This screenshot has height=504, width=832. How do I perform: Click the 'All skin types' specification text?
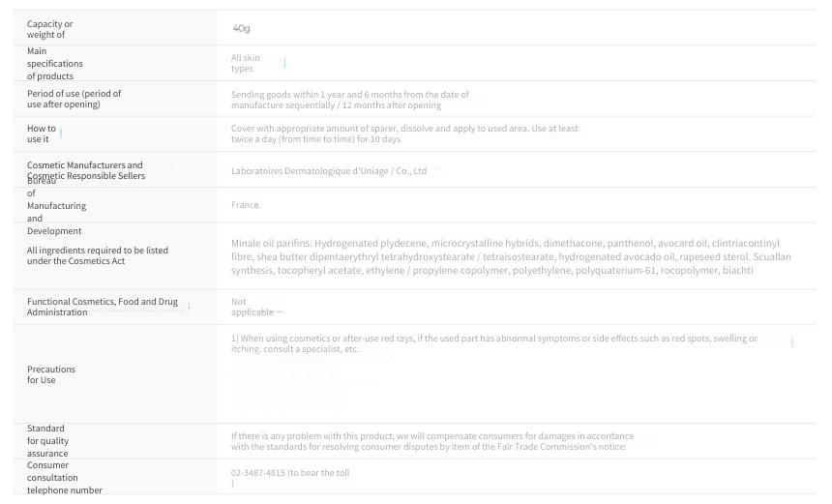(x=246, y=63)
